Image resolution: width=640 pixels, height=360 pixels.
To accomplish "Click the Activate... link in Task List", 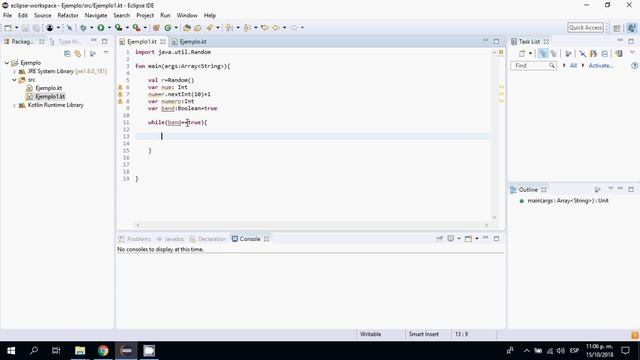I will 600,66.
